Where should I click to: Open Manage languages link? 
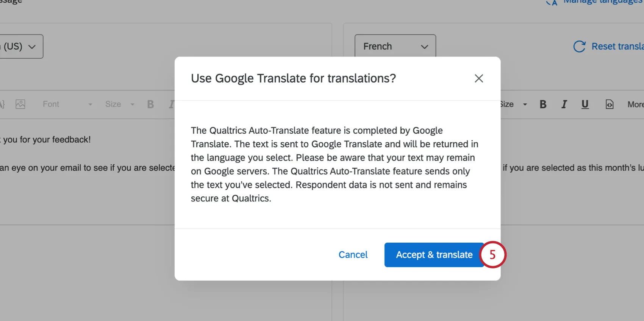point(603,2)
